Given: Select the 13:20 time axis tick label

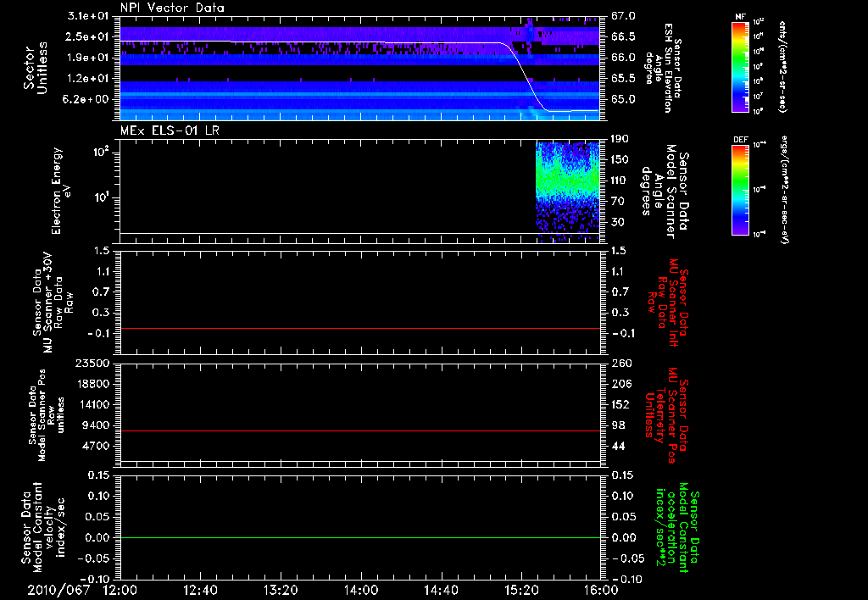Looking at the screenshot, I should (x=280, y=590).
